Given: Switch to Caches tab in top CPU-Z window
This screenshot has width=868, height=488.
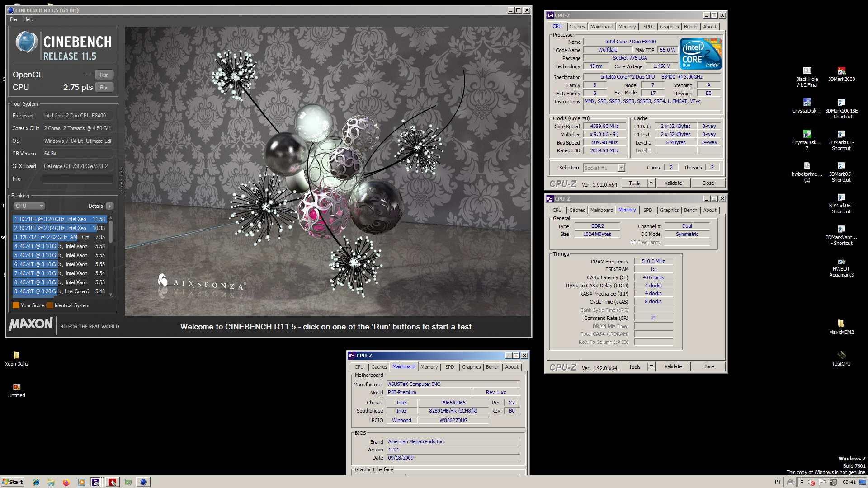Looking at the screenshot, I should (577, 27).
